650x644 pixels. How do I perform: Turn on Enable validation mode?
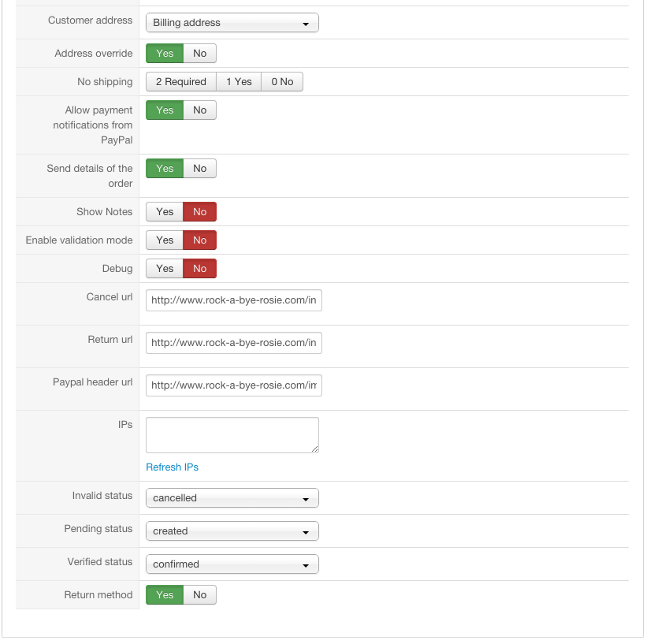[165, 240]
